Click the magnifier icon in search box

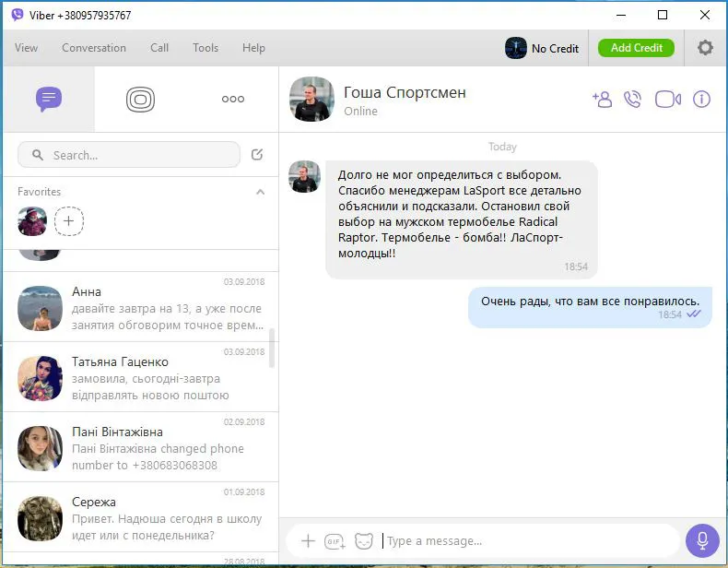[x=38, y=155]
